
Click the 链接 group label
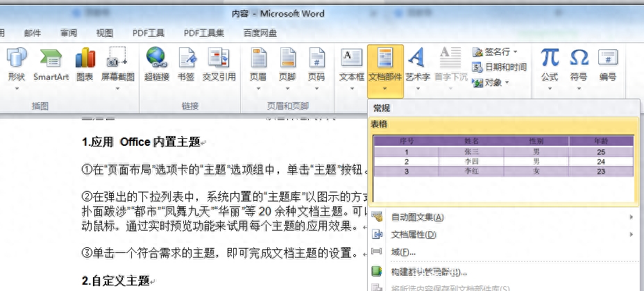[x=189, y=106]
